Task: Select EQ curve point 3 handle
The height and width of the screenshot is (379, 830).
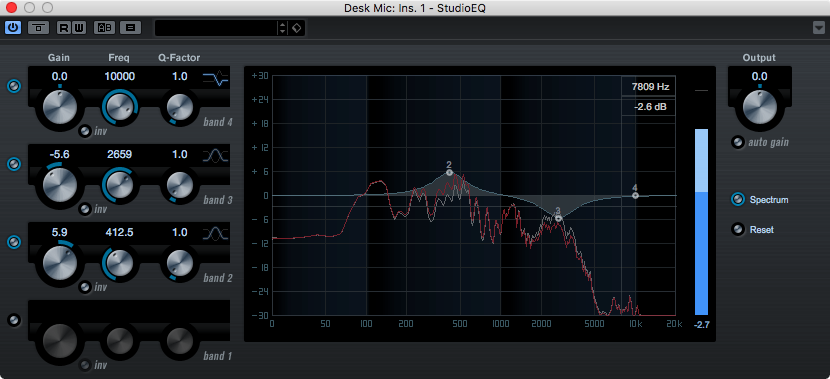Action: point(558,218)
